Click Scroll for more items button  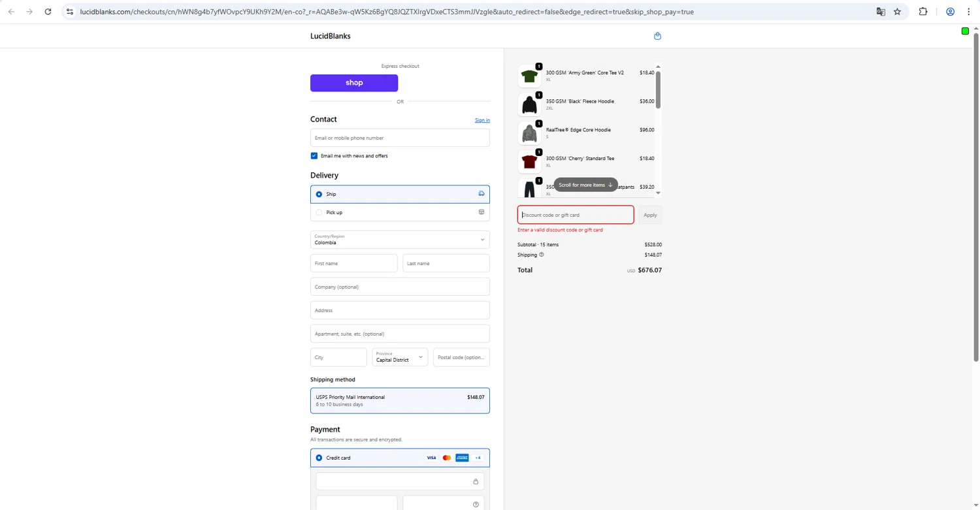pyautogui.click(x=585, y=185)
